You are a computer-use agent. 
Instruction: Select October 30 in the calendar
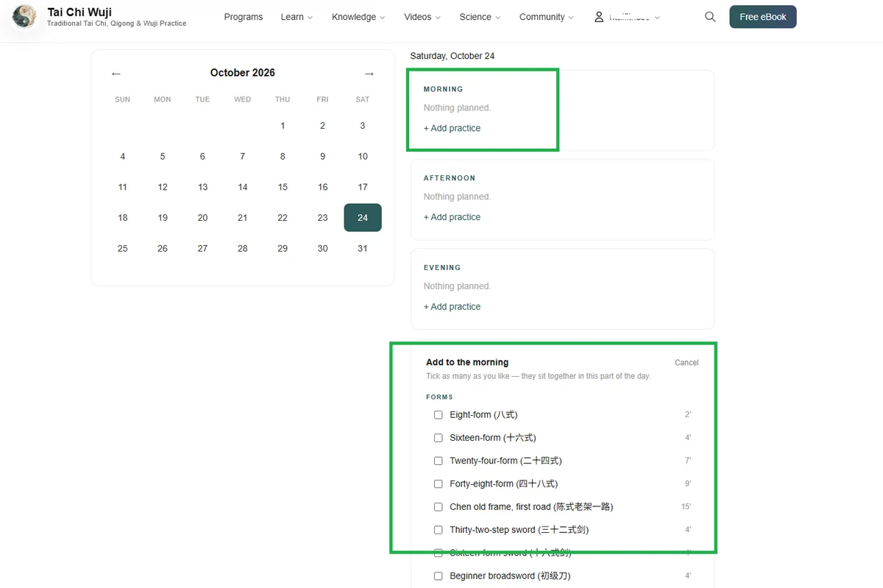(322, 249)
